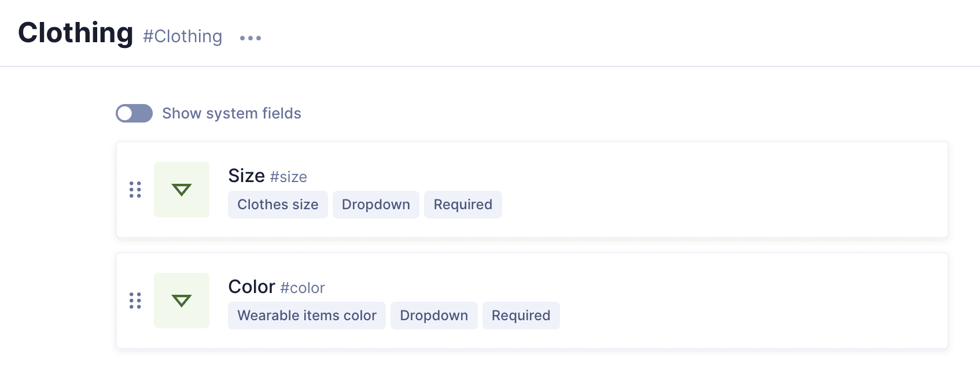Click the Dropdown tag on Color field
The width and height of the screenshot is (980, 378).
pos(434,316)
